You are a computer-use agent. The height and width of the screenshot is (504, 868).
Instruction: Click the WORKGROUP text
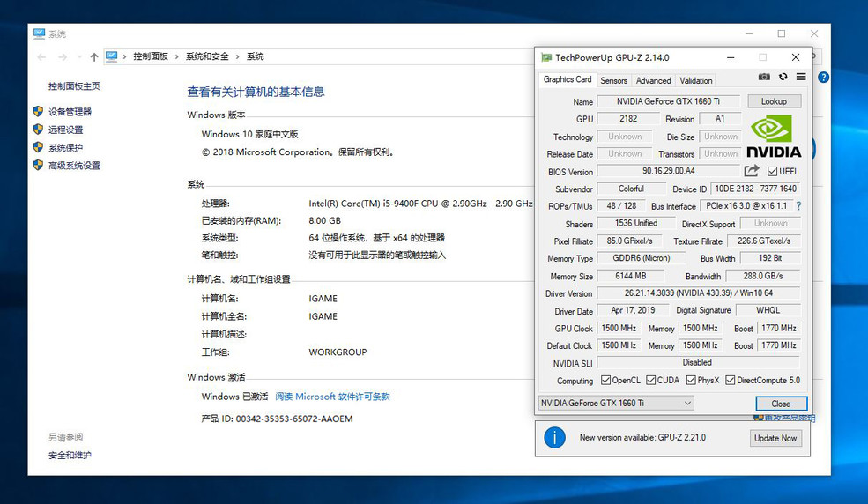point(338,352)
